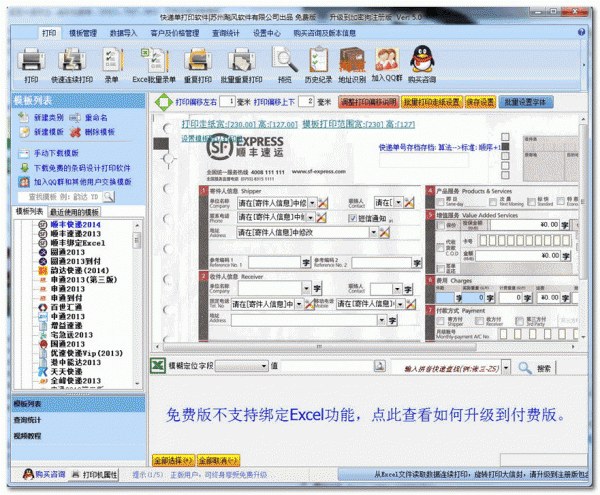600x495 pixels.
Task: Click 下载免费的条码设计打印软件
Action: pos(75,168)
